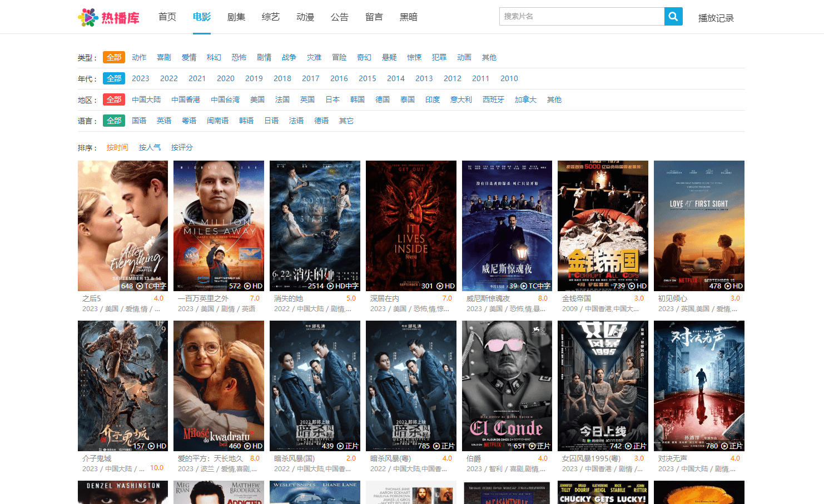The image size is (824, 504).
Task: Filter genre by 悬疑
Action: (x=389, y=57)
